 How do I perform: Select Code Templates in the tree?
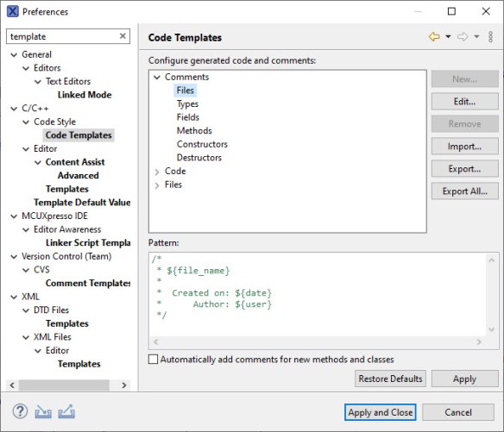[x=79, y=135]
